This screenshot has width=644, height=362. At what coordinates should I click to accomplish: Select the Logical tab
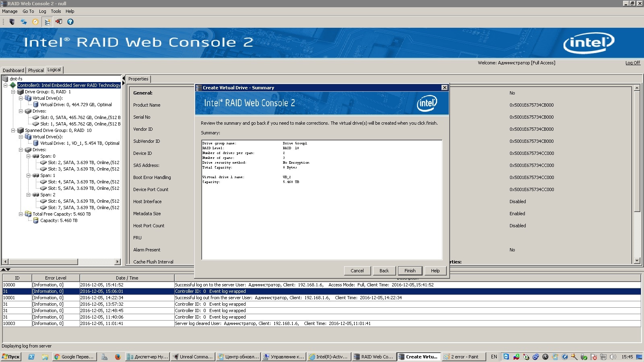[x=54, y=70]
